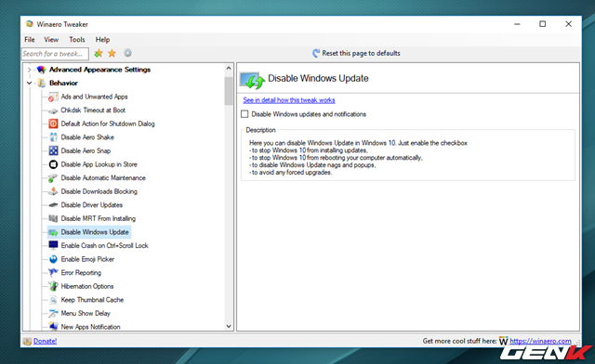Click the New Apps Notification icon
The image size is (595, 364).
pyautogui.click(x=53, y=327)
